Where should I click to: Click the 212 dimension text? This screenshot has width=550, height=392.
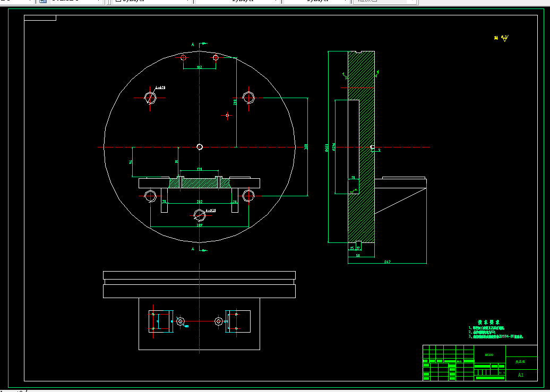click(x=200, y=202)
